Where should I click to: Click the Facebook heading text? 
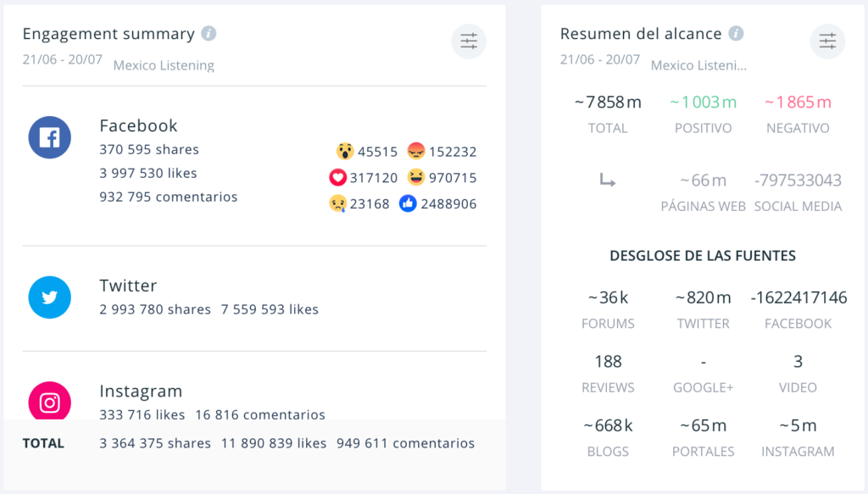(138, 125)
